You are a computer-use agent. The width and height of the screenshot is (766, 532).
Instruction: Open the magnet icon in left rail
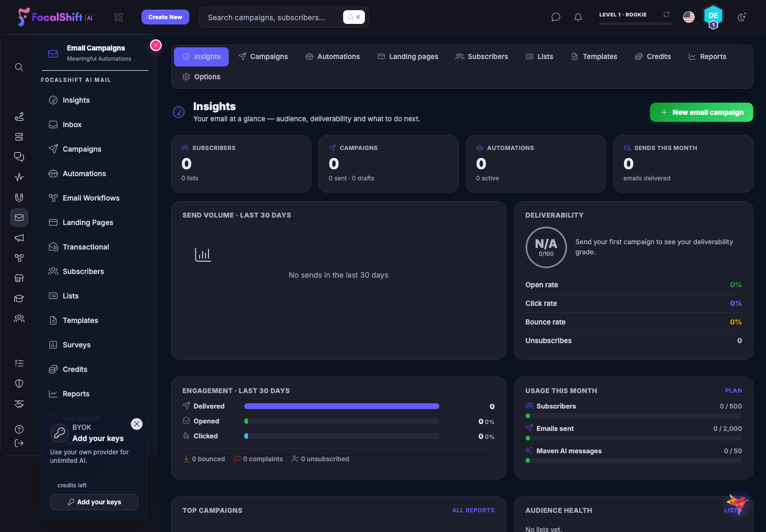[x=19, y=197]
